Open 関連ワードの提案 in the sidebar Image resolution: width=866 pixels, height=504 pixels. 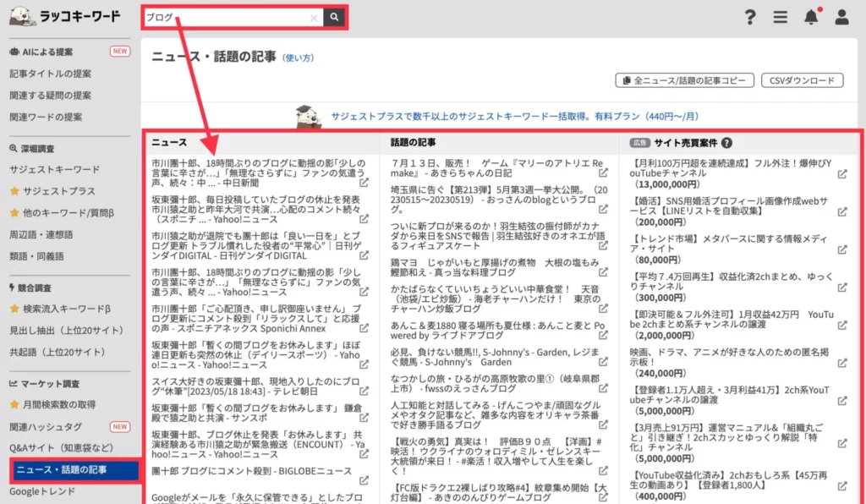click(46, 117)
